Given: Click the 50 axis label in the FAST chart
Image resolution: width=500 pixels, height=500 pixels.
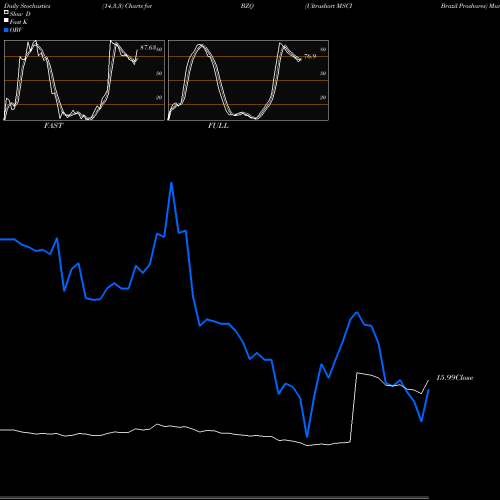Looking at the screenshot, I should point(159,73).
